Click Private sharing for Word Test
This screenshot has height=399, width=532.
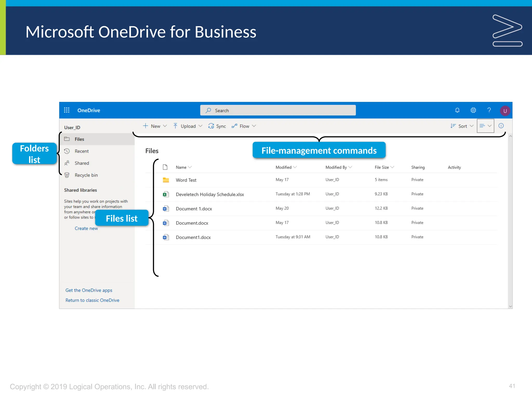point(417,179)
